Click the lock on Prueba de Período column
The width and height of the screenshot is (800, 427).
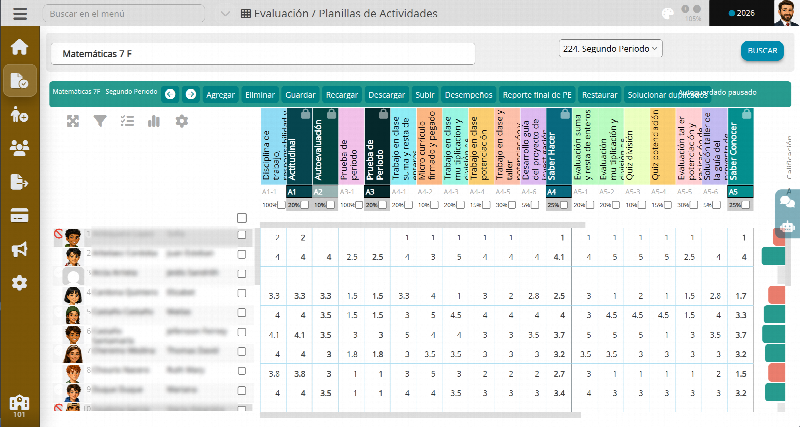click(x=383, y=114)
